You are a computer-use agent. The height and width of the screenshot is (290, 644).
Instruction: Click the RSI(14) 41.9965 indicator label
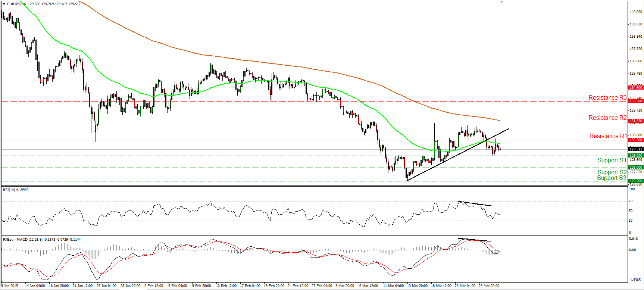coord(16,190)
